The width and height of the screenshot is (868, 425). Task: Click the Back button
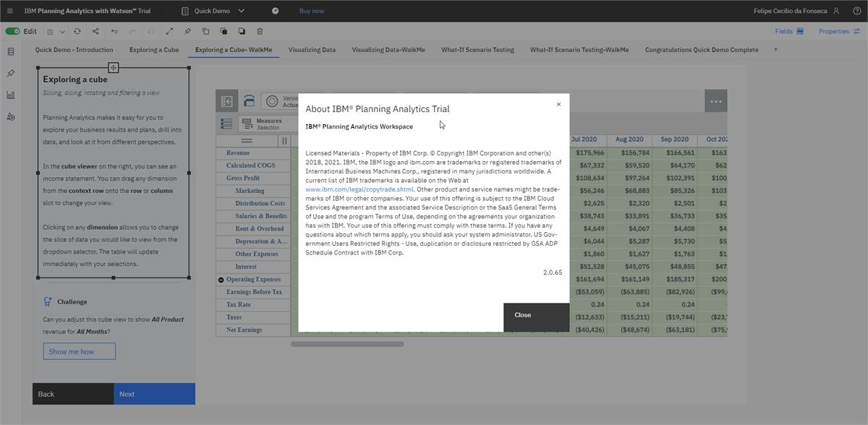click(x=73, y=394)
